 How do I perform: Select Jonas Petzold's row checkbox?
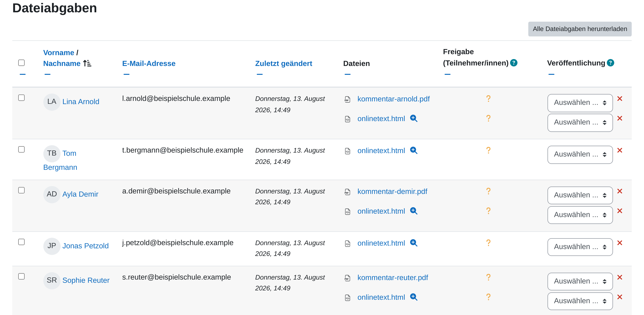pos(21,242)
